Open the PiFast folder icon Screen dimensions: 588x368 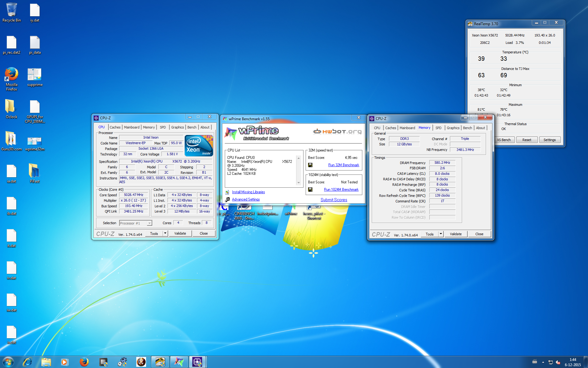pyautogui.click(x=35, y=173)
